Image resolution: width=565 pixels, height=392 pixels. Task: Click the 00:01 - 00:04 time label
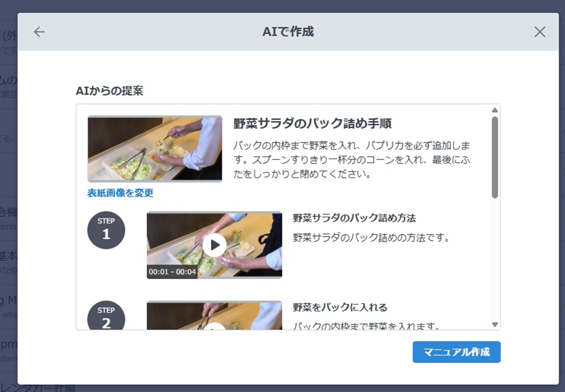tap(172, 272)
